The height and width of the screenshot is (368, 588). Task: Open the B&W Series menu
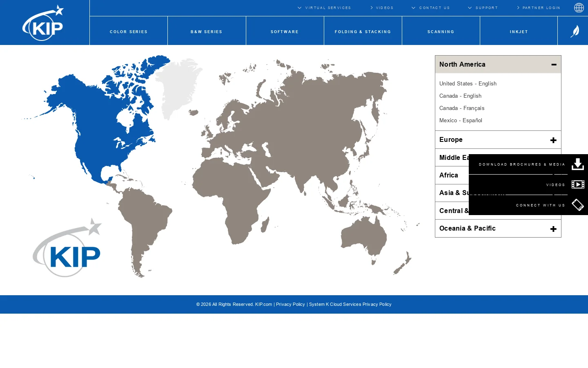coord(207,31)
